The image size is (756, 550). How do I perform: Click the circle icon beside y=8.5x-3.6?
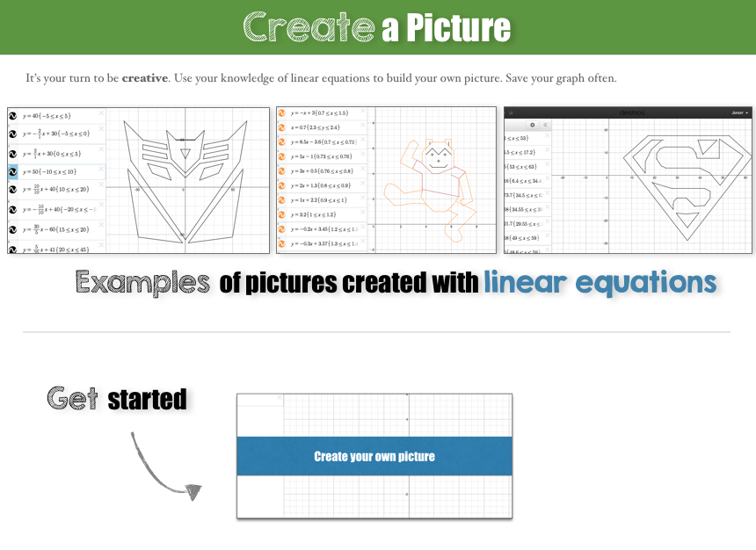[x=283, y=142]
